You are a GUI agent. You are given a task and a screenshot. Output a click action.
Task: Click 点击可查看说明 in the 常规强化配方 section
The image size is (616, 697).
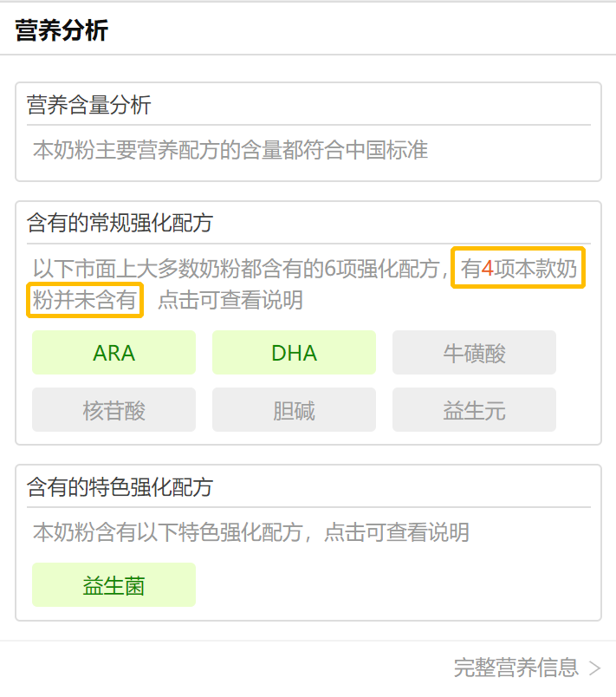(230, 300)
